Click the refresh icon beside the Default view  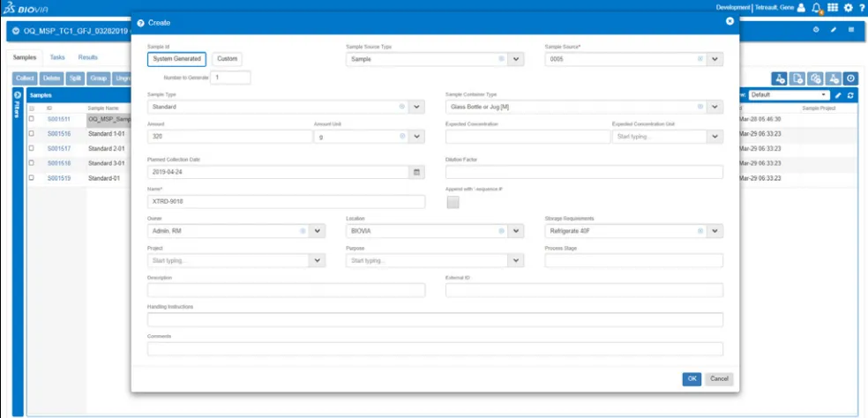point(850,94)
